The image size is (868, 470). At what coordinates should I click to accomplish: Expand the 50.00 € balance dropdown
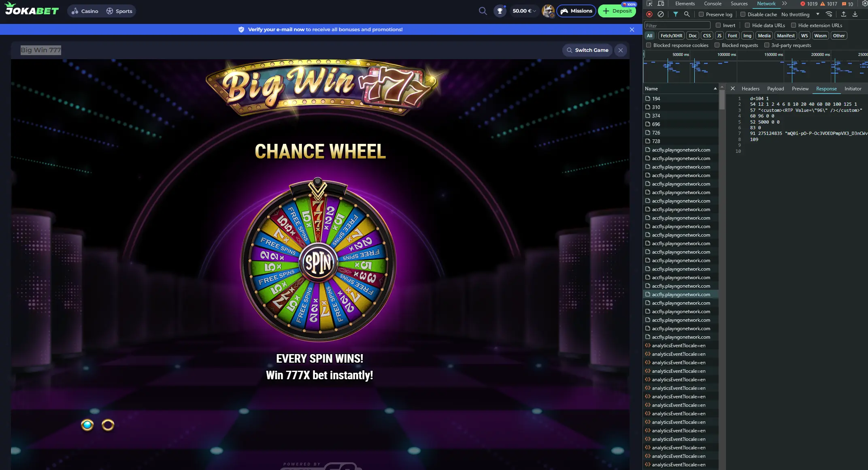coord(524,11)
